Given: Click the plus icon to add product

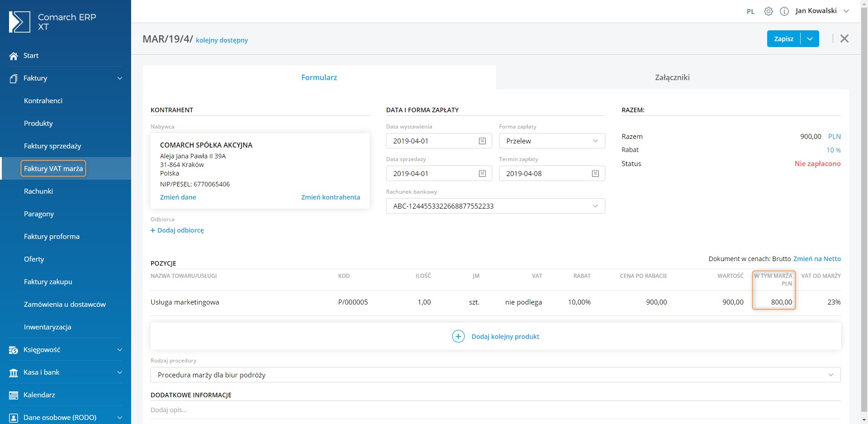Looking at the screenshot, I should [458, 336].
